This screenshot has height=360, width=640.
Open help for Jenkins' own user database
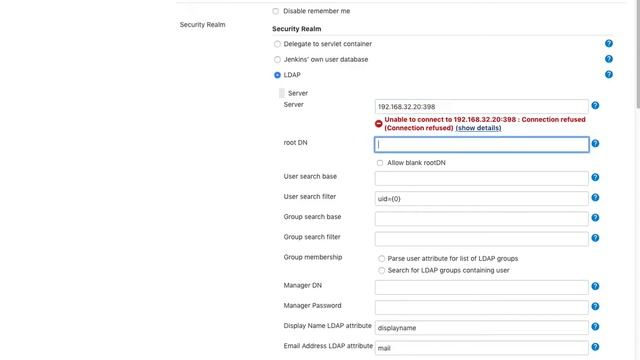[x=609, y=59]
